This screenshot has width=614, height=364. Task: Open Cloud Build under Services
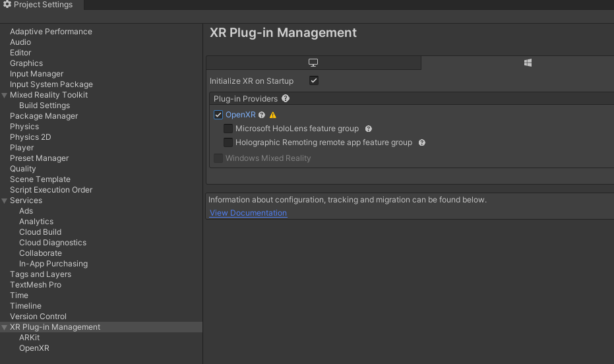[x=40, y=233]
